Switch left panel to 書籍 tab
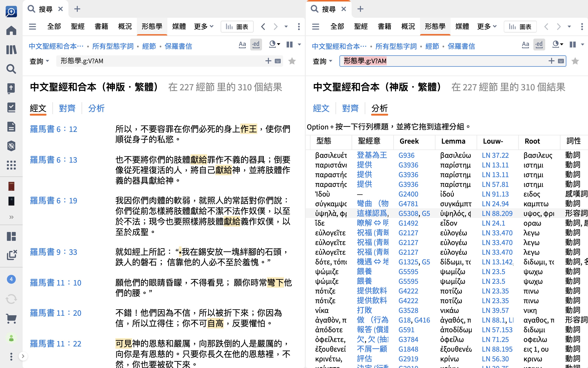Viewport: 588px width, 368px height. click(101, 26)
